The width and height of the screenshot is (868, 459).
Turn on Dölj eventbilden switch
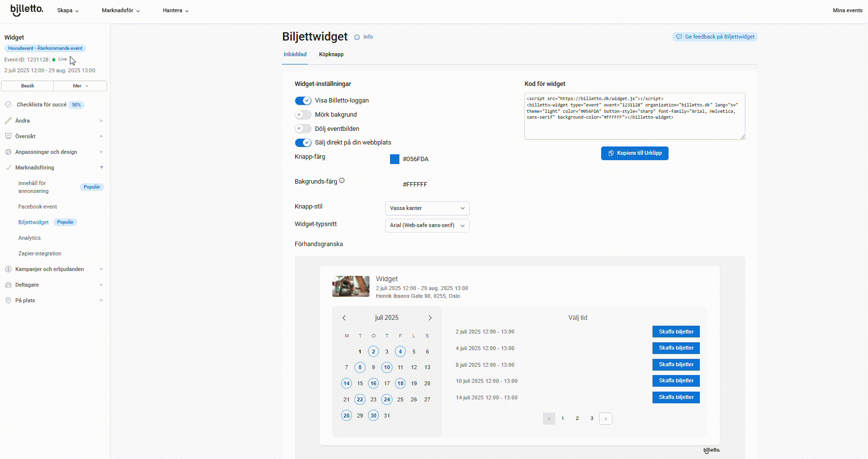tap(303, 129)
